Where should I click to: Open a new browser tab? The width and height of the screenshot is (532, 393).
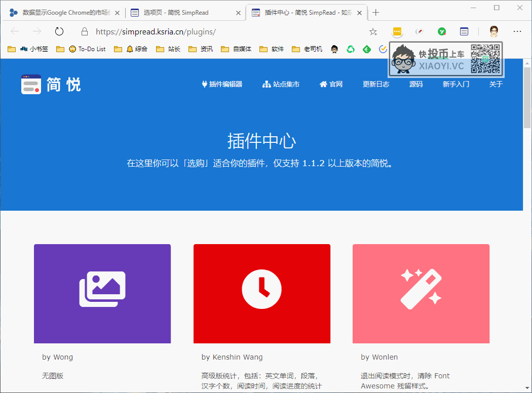(375, 13)
